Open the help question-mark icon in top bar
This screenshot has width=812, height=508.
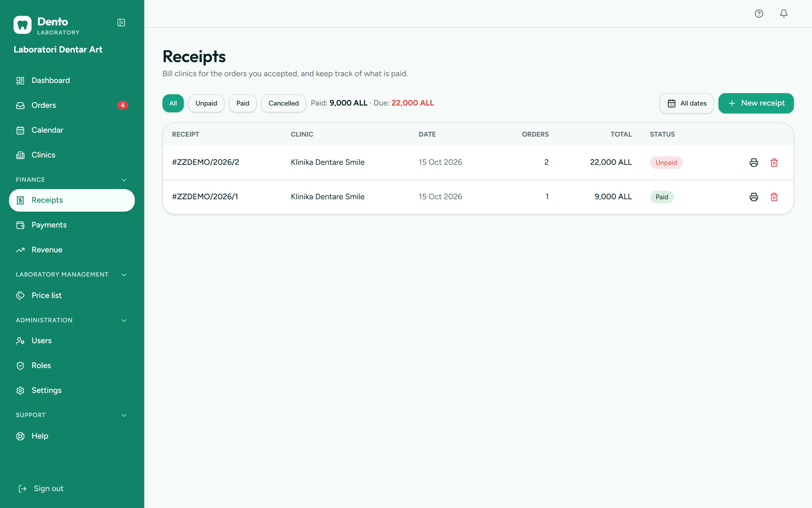[x=759, y=14]
